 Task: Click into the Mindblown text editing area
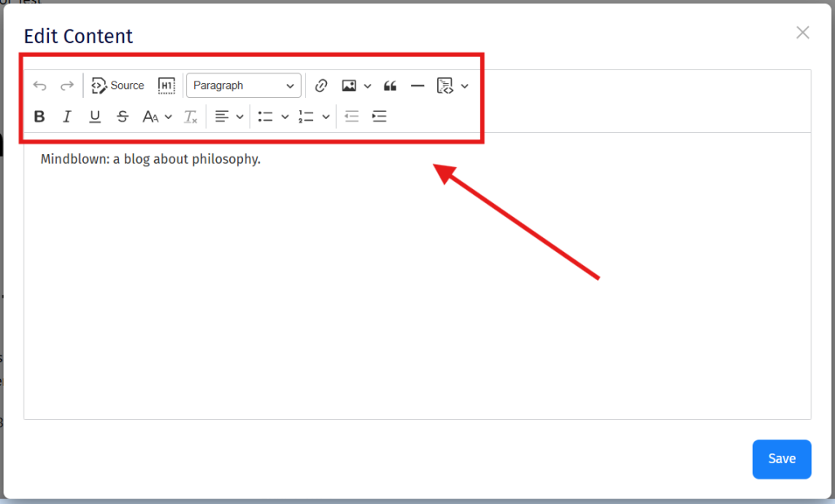[x=417, y=276]
